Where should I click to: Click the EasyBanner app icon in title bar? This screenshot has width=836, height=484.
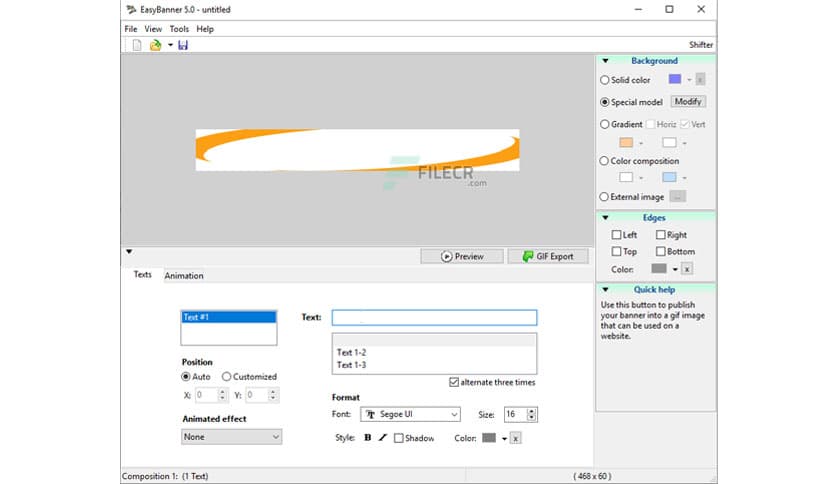pos(131,10)
